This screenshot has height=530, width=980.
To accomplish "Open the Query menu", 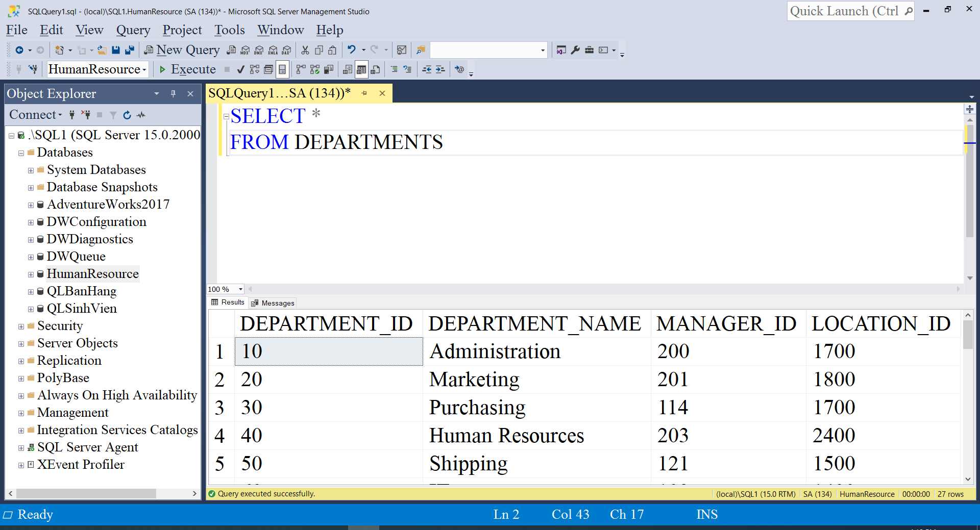I will [133, 30].
